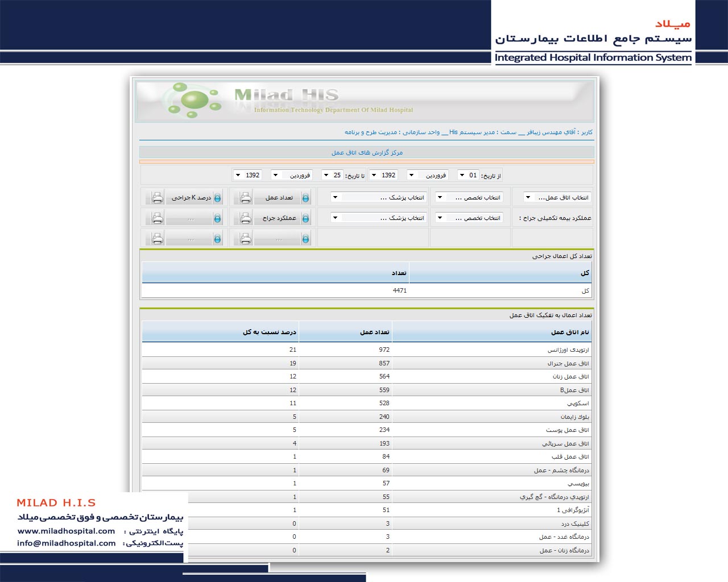Select the 'اتاق عمل زنان' row name
728x582 pixels.
[x=571, y=376]
